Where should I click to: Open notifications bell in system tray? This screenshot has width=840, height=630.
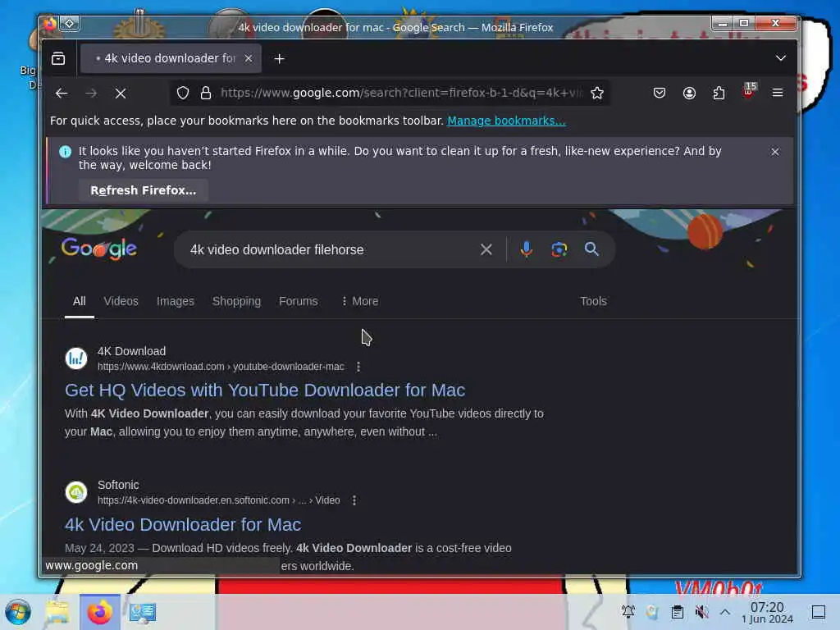[628, 611]
